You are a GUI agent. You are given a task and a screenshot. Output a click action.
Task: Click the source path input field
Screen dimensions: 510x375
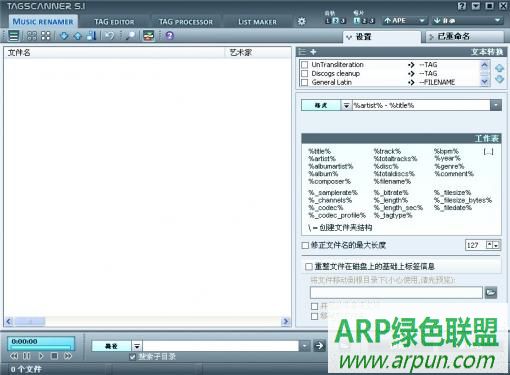(221, 346)
